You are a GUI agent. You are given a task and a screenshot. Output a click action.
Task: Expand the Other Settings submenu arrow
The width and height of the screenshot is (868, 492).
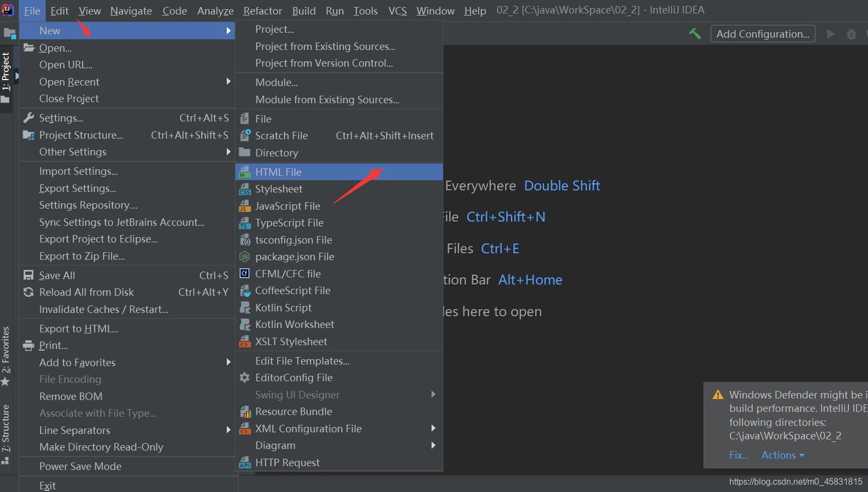click(x=228, y=152)
